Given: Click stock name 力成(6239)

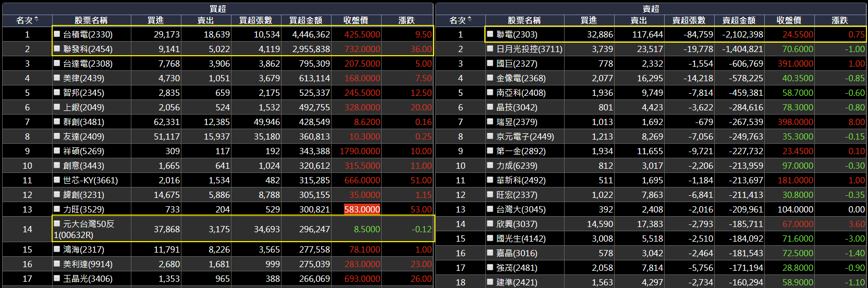Looking at the screenshot, I should point(517,166).
